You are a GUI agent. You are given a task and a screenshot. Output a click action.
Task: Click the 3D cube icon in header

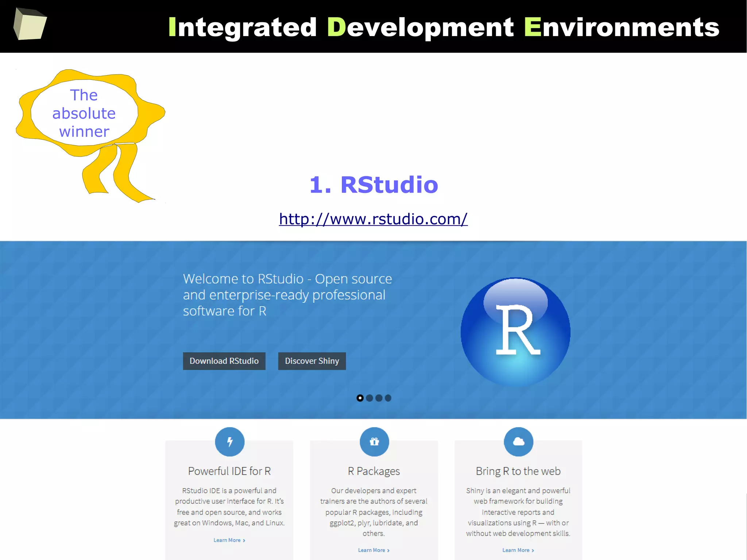pos(30,23)
